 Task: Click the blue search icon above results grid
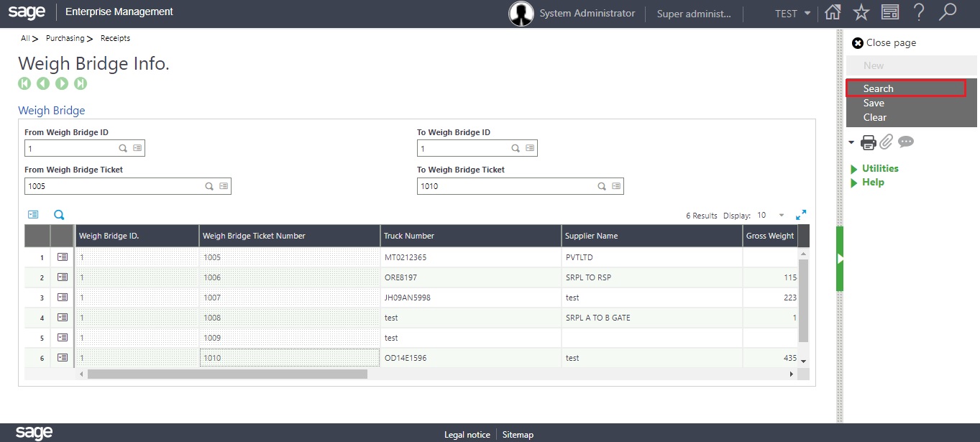tap(59, 213)
